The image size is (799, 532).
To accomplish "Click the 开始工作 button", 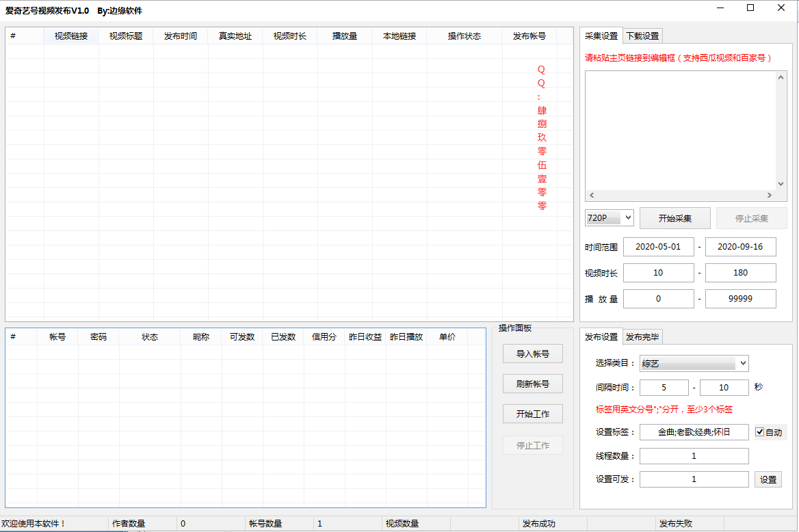I will (532, 414).
